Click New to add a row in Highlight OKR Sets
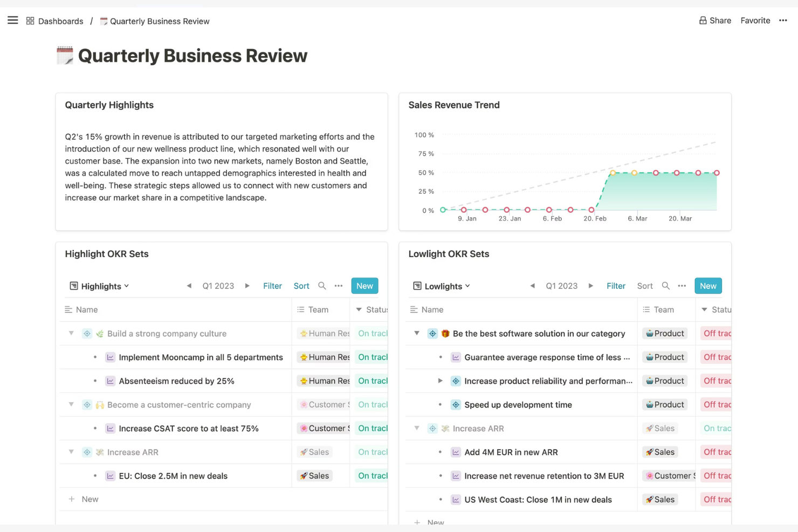 tap(84, 499)
